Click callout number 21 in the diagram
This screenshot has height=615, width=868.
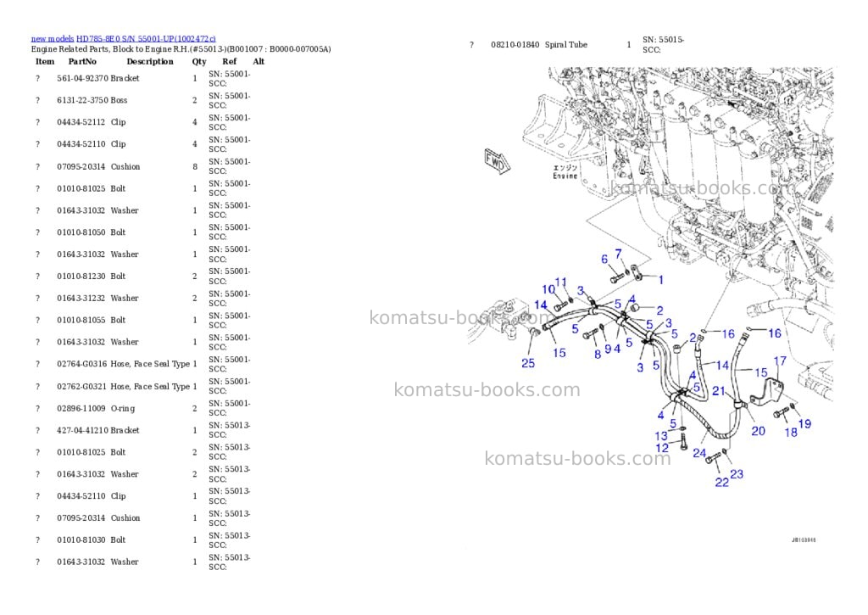click(x=719, y=391)
